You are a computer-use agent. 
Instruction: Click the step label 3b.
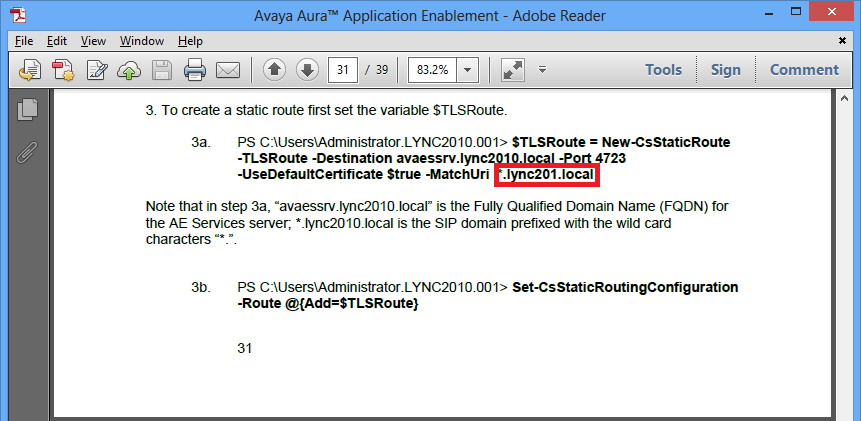201,287
